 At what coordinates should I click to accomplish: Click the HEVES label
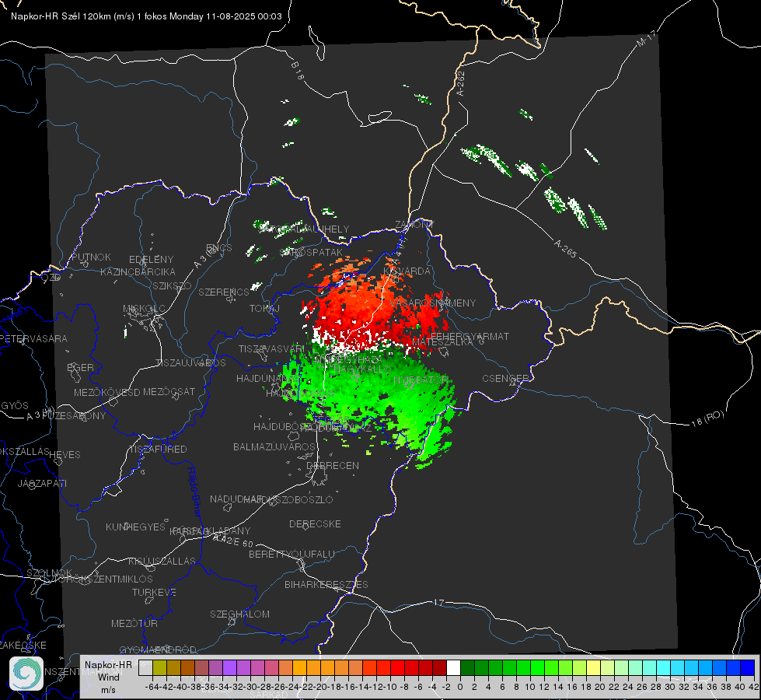coord(65,454)
